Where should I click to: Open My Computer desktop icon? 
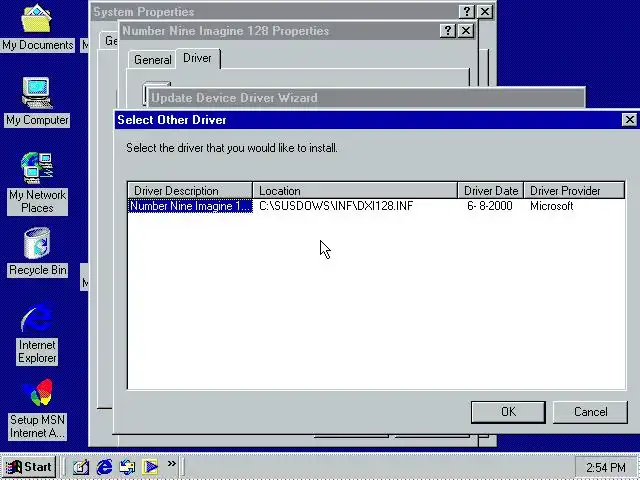pyautogui.click(x=37, y=102)
